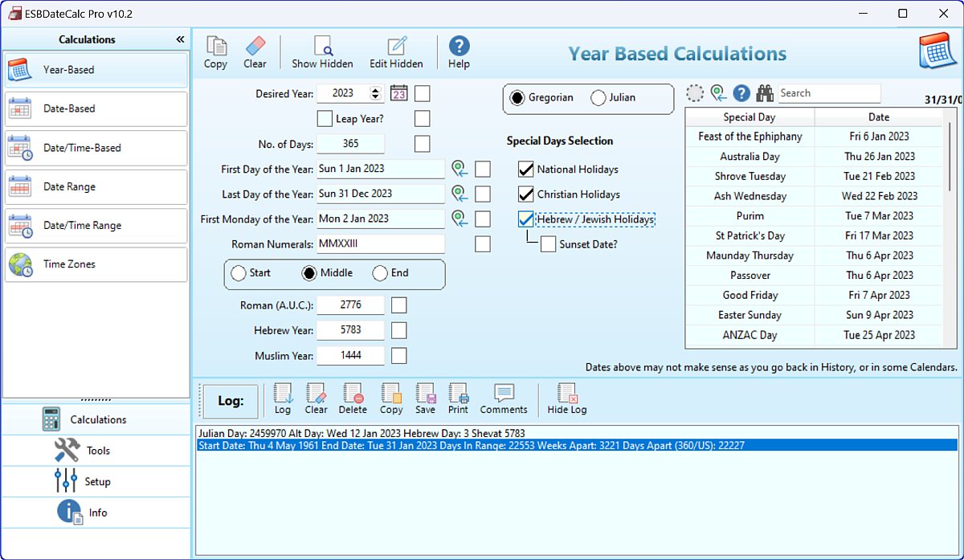The width and height of the screenshot is (964, 560).
Task: Click the Log icon in log toolbar
Action: click(283, 399)
